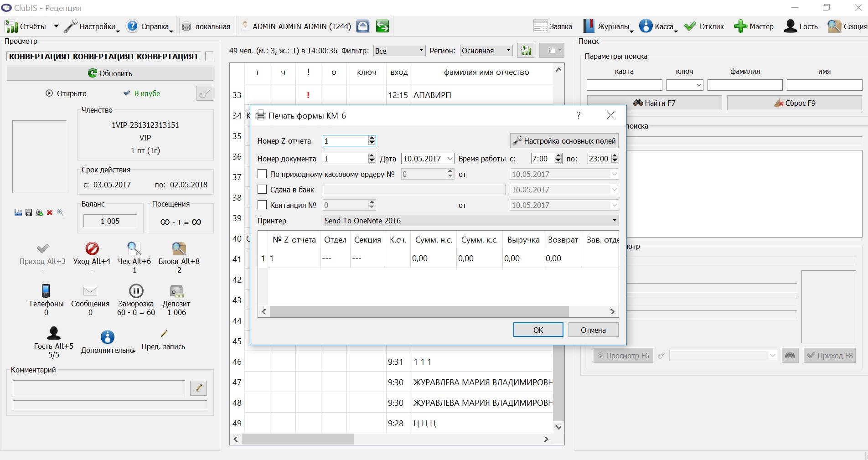The height and width of the screenshot is (460, 868).
Task: Expand the Фильтр Все dropdown
Action: (x=399, y=51)
